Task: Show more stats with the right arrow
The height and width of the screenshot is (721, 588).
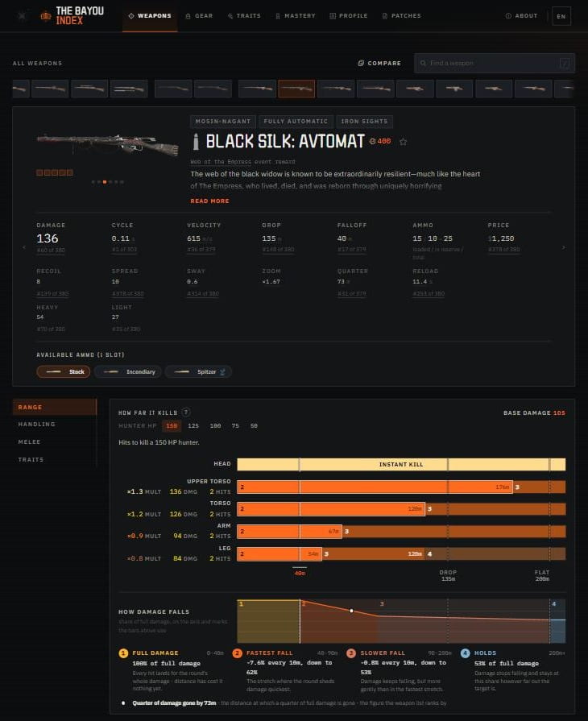Action: tap(564, 247)
